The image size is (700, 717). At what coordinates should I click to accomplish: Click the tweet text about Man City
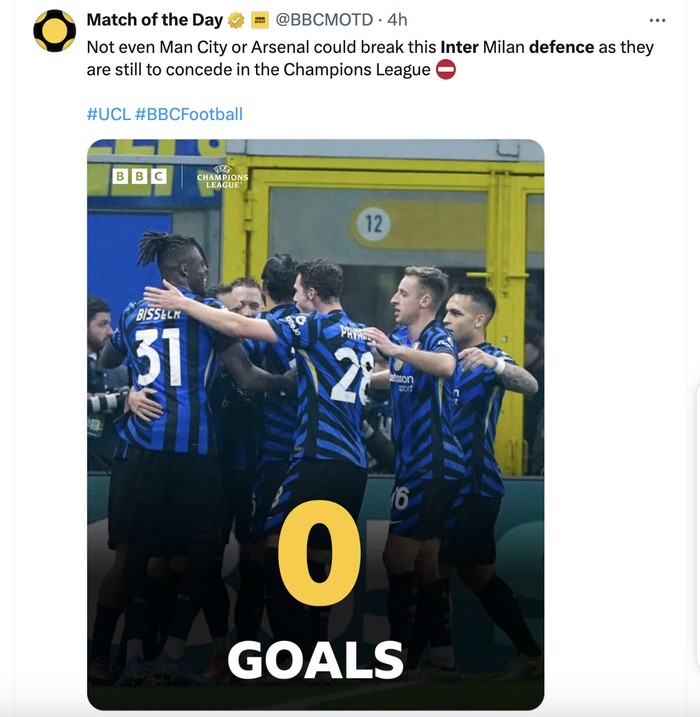(370, 59)
